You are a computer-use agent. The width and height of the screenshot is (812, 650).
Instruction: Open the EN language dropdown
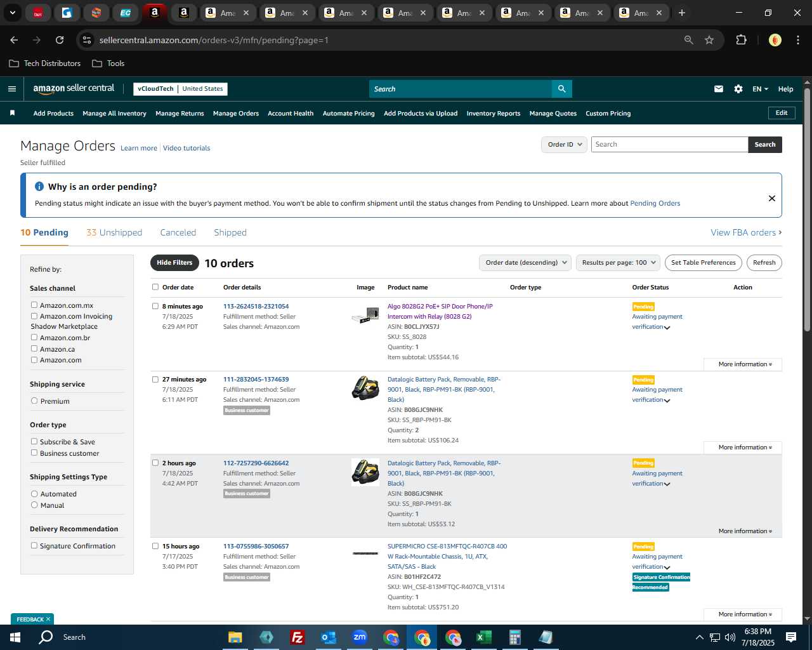(760, 89)
